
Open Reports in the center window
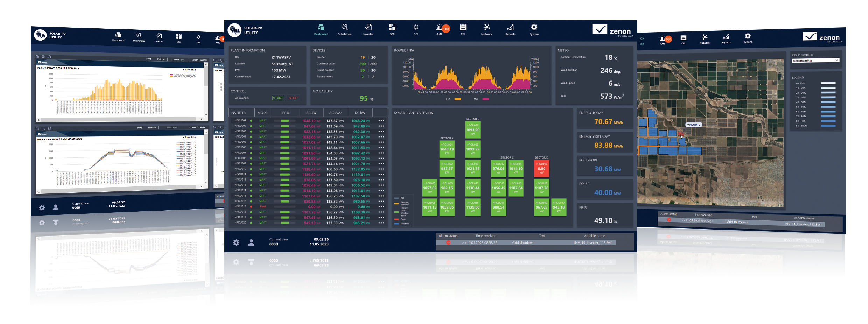coord(510,30)
